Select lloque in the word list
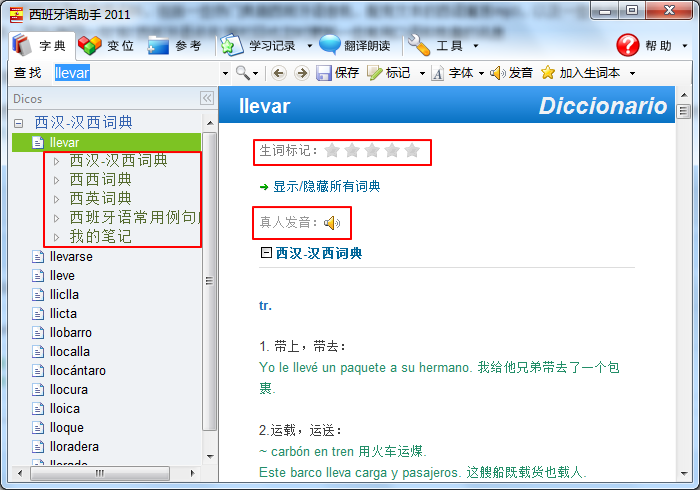 (67, 428)
